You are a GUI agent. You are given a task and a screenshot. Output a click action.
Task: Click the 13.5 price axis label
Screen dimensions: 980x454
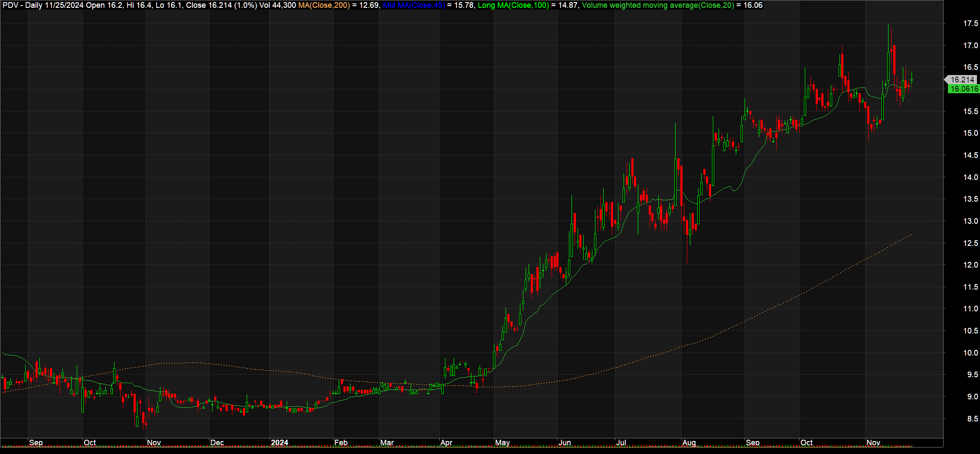tap(970, 199)
